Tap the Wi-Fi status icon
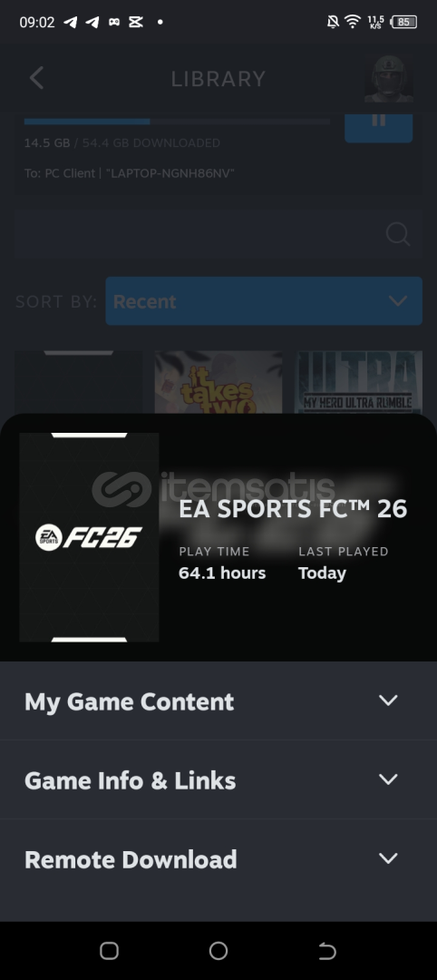 (353, 22)
